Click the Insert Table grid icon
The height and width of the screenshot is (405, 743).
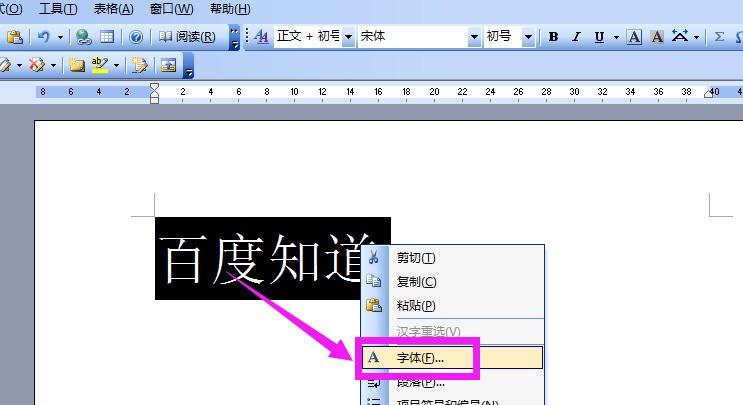pyautogui.click(x=107, y=37)
